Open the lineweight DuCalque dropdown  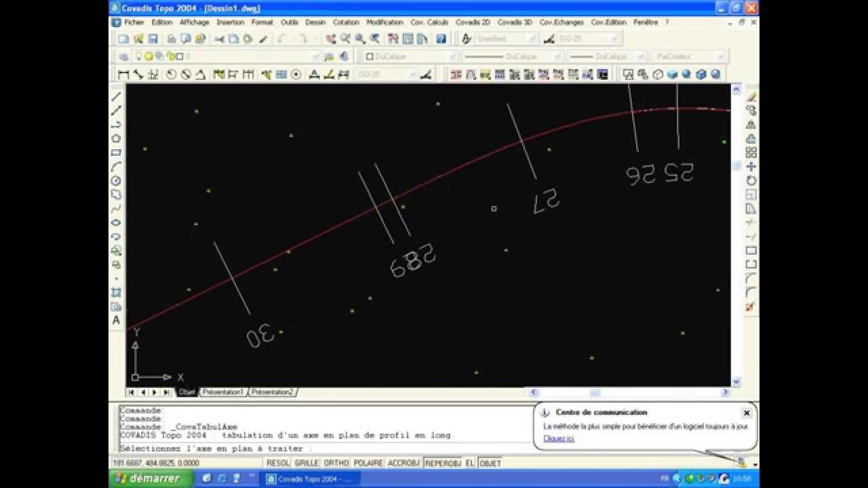[x=641, y=57]
